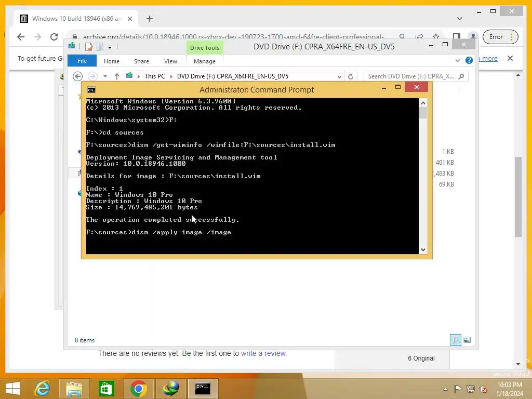This screenshot has height=399, width=532.
Task: Open the View ribbon tab
Action: point(170,61)
